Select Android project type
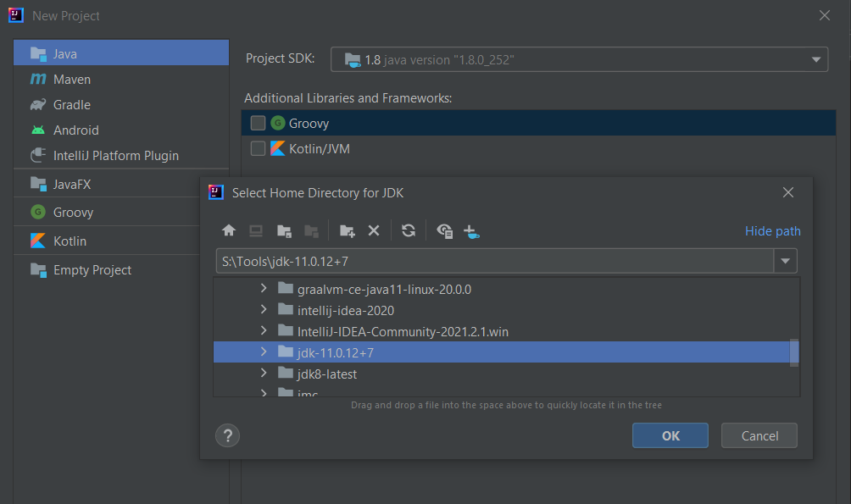851x504 pixels. click(x=121, y=130)
